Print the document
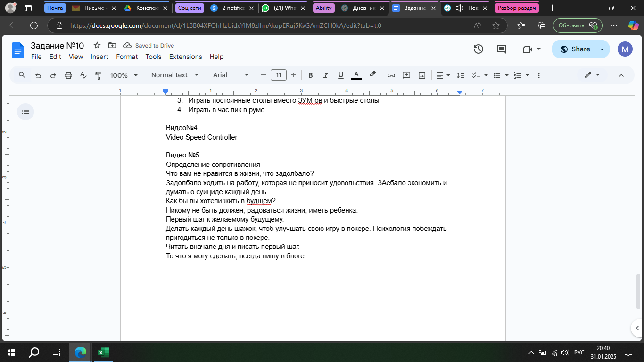The width and height of the screenshot is (644, 362). pyautogui.click(x=68, y=75)
